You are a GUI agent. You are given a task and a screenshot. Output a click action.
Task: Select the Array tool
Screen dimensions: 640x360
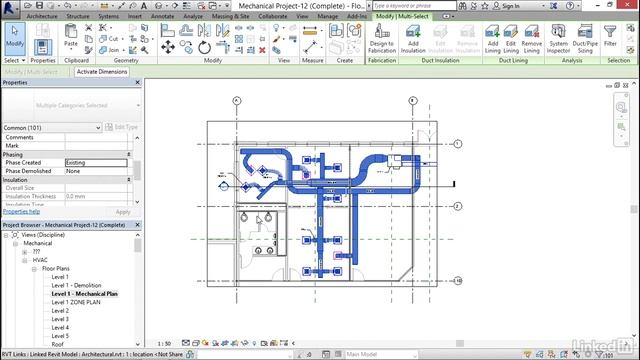[x=239, y=39]
